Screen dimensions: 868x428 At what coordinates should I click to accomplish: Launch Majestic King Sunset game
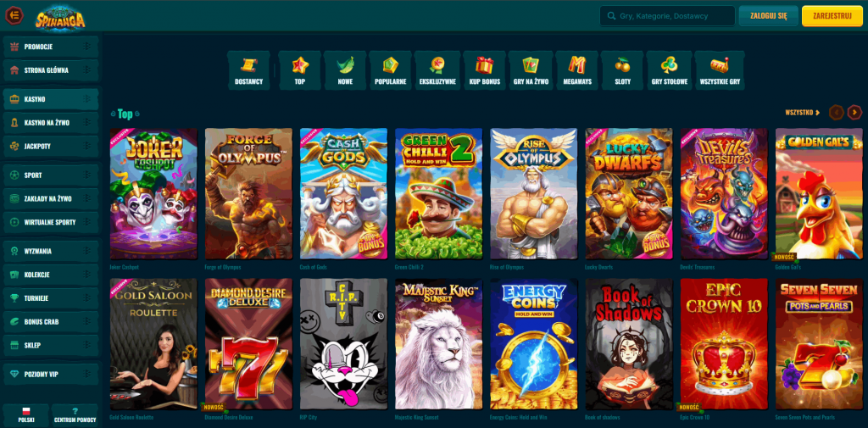(x=438, y=344)
